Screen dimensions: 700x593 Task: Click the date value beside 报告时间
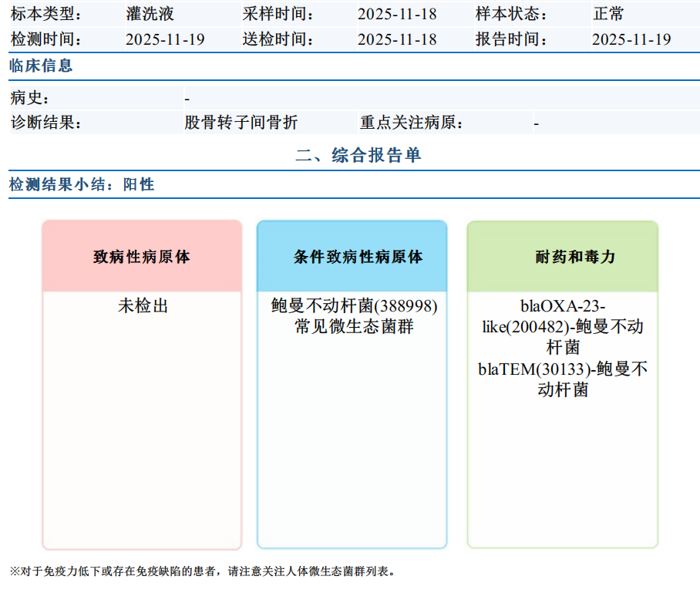coord(631,39)
